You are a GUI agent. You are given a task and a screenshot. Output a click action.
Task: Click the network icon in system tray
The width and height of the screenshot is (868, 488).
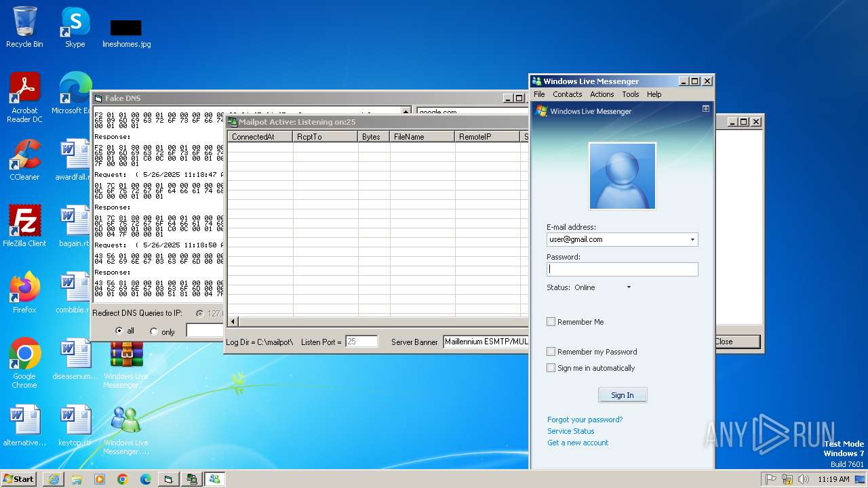(x=787, y=479)
